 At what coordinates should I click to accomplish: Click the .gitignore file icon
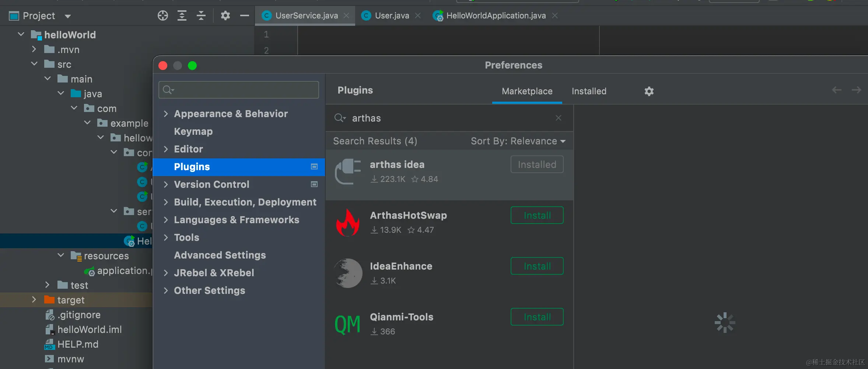click(x=50, y=315)
